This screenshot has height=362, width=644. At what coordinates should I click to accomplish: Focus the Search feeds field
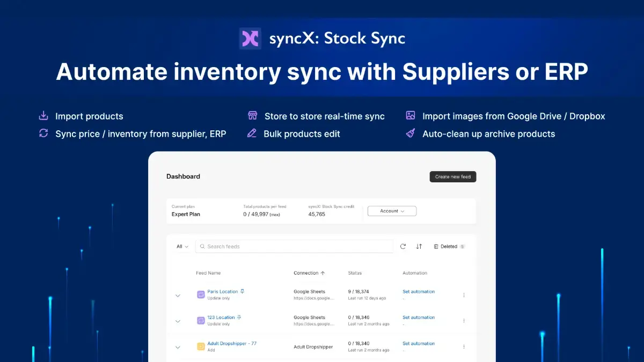point(294,246)
